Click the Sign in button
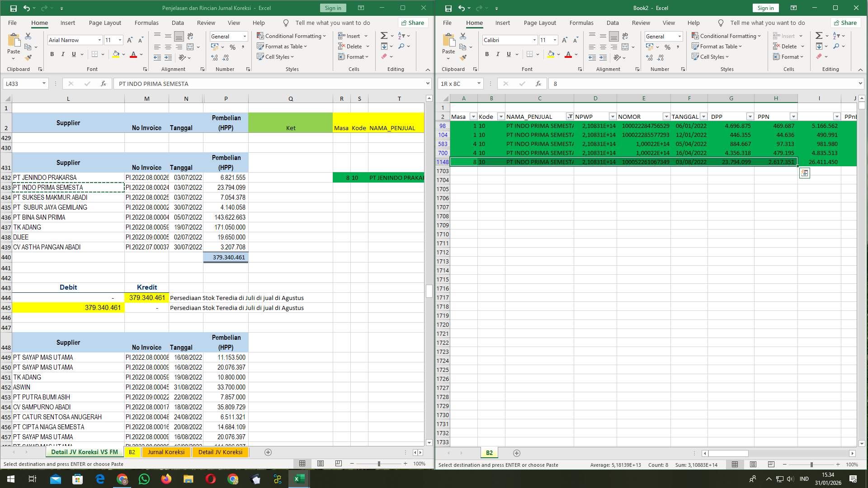Image resolution: width=868 pixels, height=488 pixels. [333, 8]
